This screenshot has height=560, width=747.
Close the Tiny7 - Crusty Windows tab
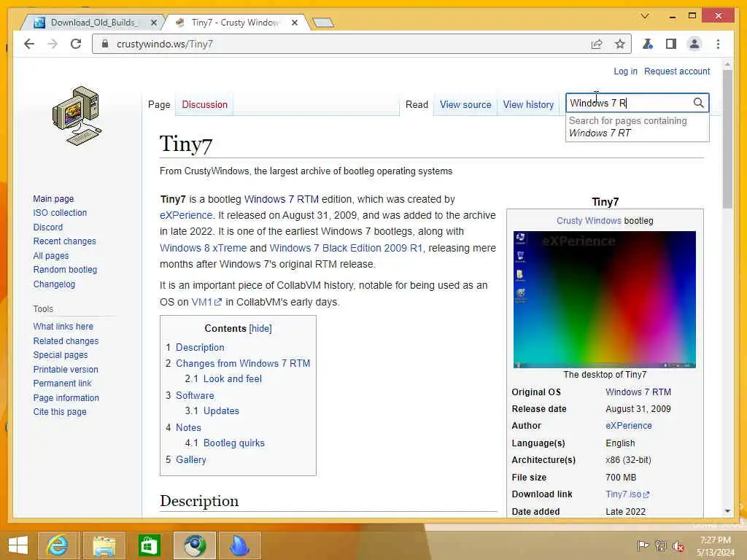click(295, 23)
